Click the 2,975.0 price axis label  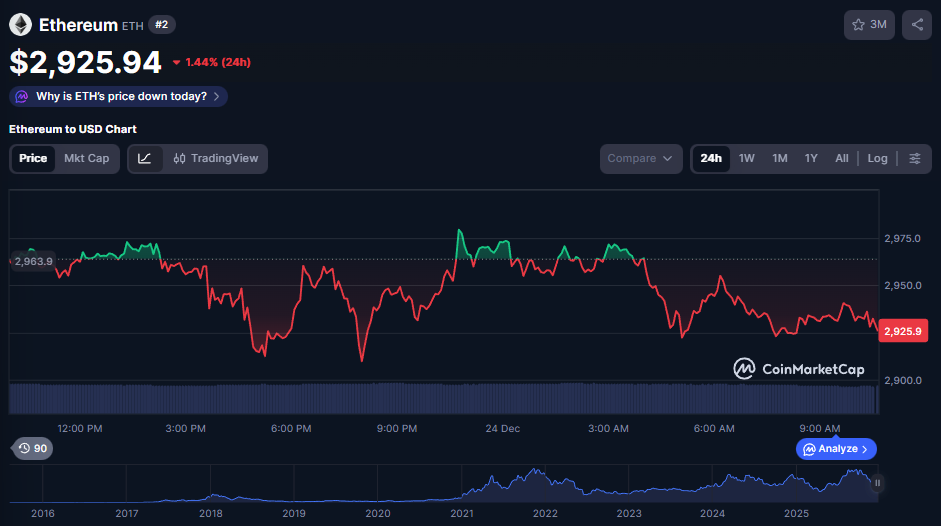[903, 238]
